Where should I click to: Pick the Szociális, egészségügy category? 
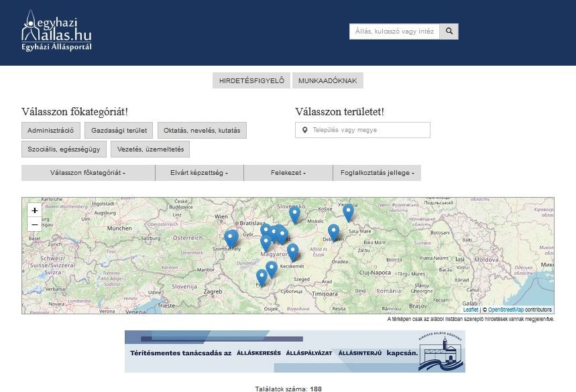pyautogui.click(x=64, y=149)
